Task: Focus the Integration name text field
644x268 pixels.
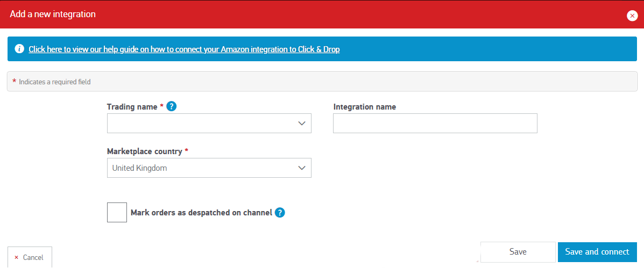Action: click(435, 124)
